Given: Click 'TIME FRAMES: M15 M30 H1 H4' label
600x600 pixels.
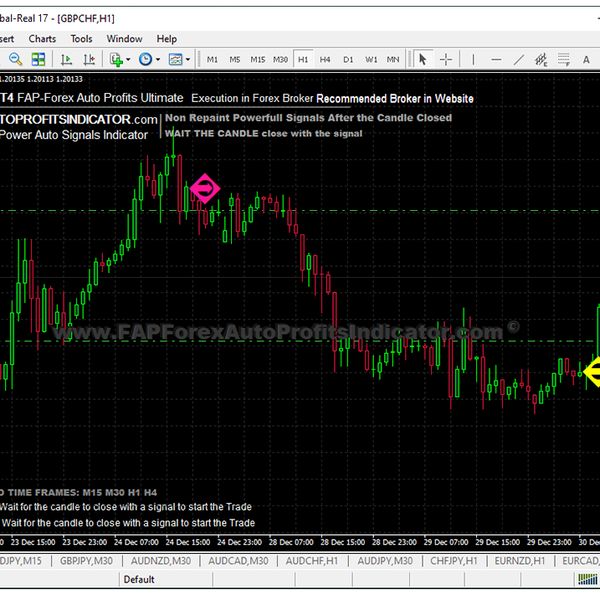Looking at the screenshot, I should [82, 492].
